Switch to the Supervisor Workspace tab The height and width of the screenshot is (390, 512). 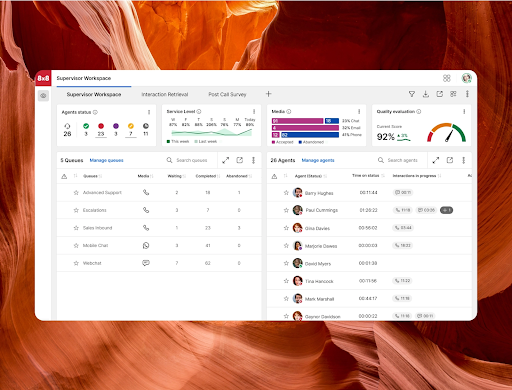tap(94, 95)
